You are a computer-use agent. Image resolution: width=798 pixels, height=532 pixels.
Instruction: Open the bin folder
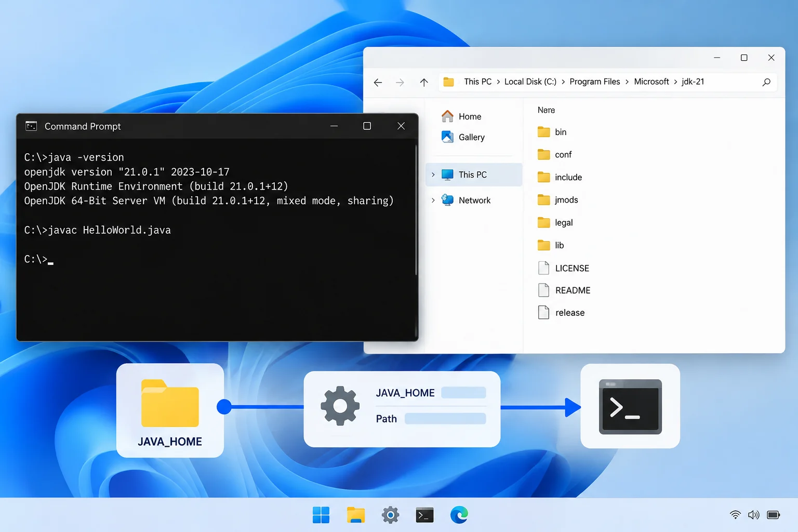tap(552, 132)
